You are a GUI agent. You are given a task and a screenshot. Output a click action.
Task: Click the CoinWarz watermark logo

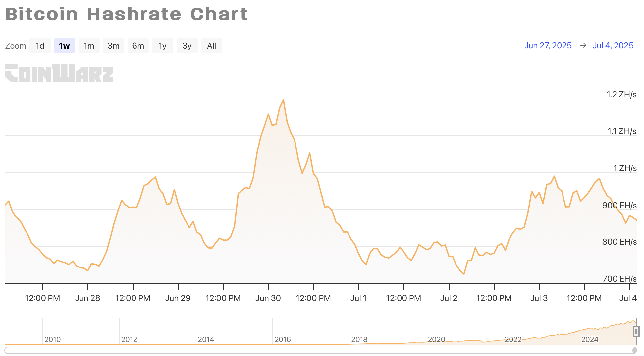59,73
